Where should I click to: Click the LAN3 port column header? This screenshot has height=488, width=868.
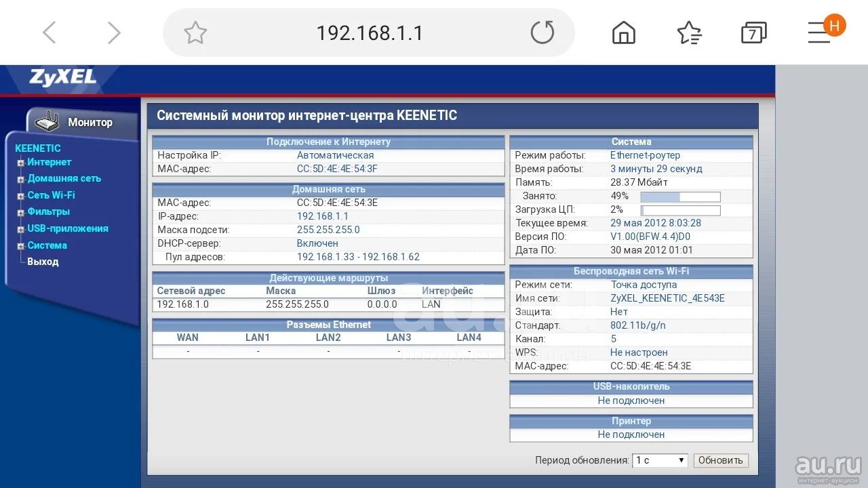coord(399,338)
